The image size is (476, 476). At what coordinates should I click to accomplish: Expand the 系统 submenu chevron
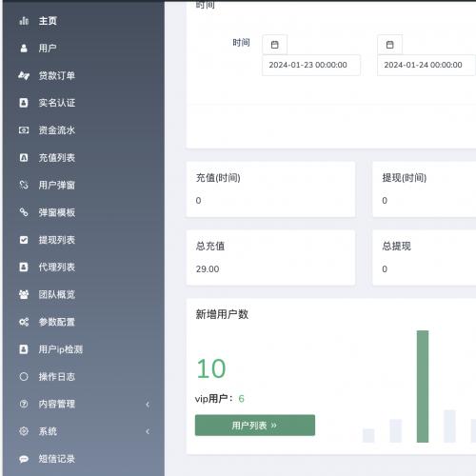tap(148, 431)
